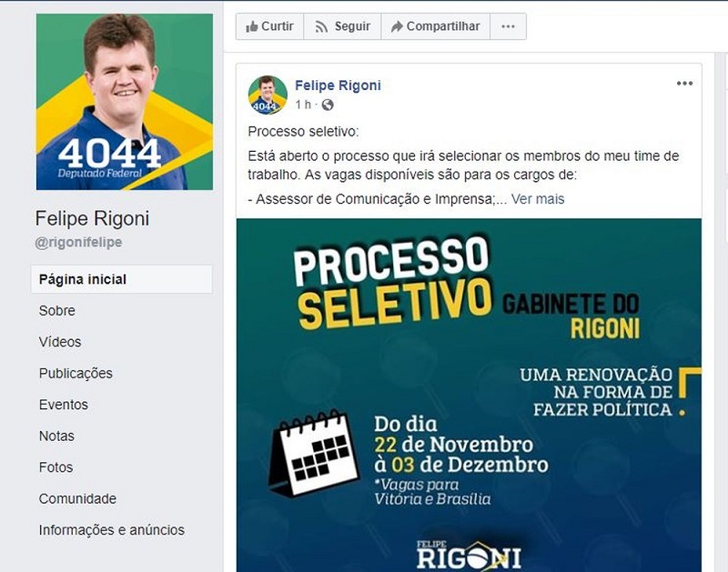Click the Felipe Rigoni post author name
The image size is (728, 572).
pos(338,85)
